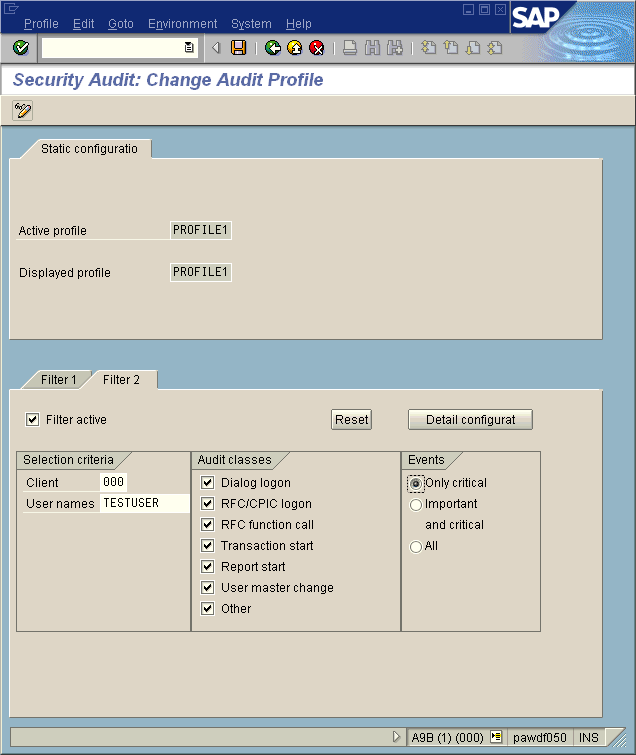This screenshot has width=636, height=755.
Task: Uncheck the Dialog logon audit class
Action: point(208,482)
